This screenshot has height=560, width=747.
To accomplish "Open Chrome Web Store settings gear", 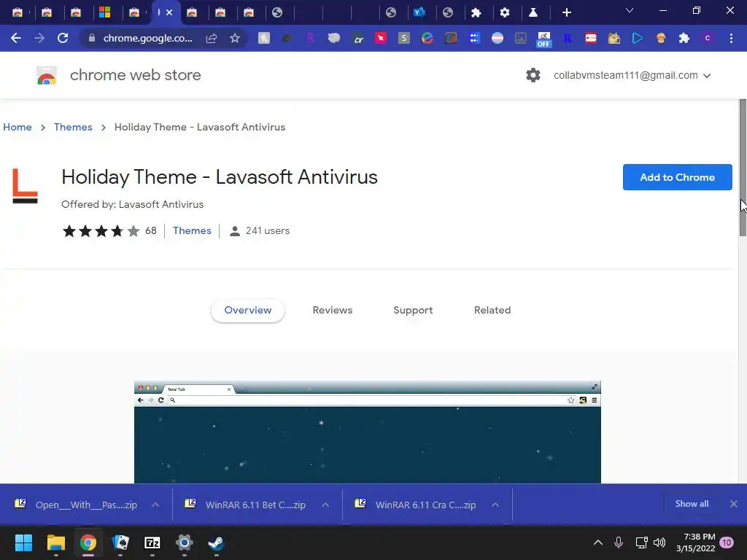I will pos(533,75).
